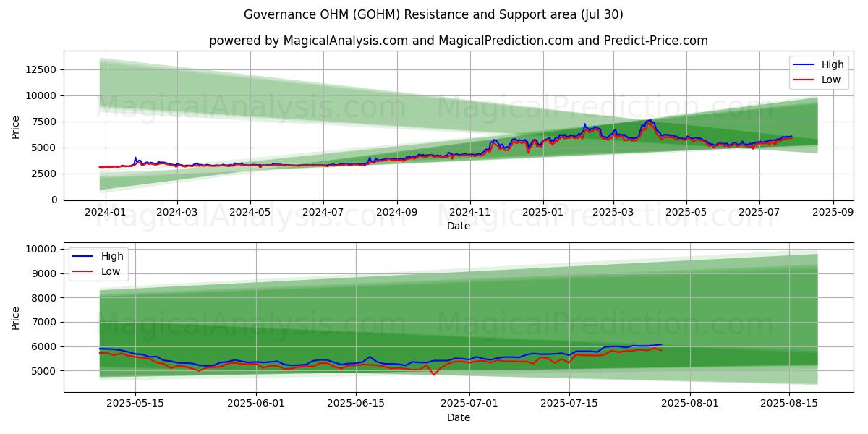
Task: Click the "2025-08-01" x-axis tick label
Action: [690, 404]
